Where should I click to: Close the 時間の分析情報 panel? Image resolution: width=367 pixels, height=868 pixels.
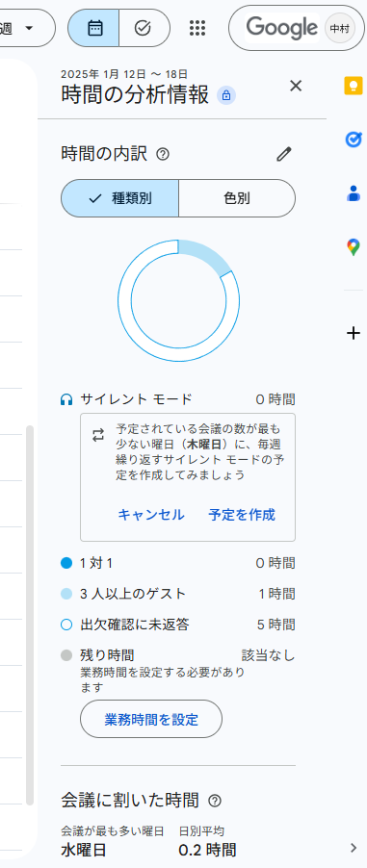pos(296,86)
